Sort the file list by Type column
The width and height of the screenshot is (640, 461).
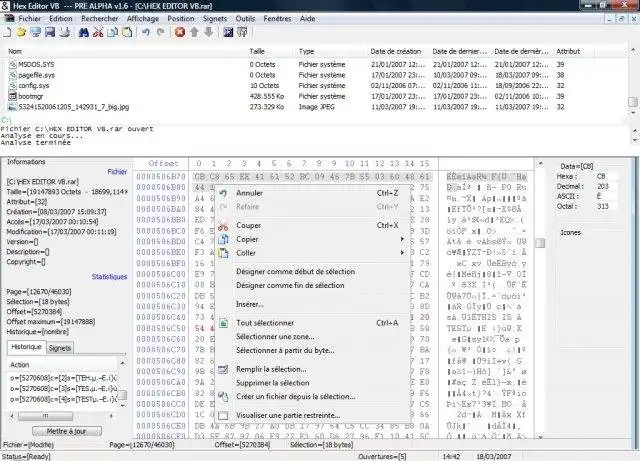coord(332,51)
